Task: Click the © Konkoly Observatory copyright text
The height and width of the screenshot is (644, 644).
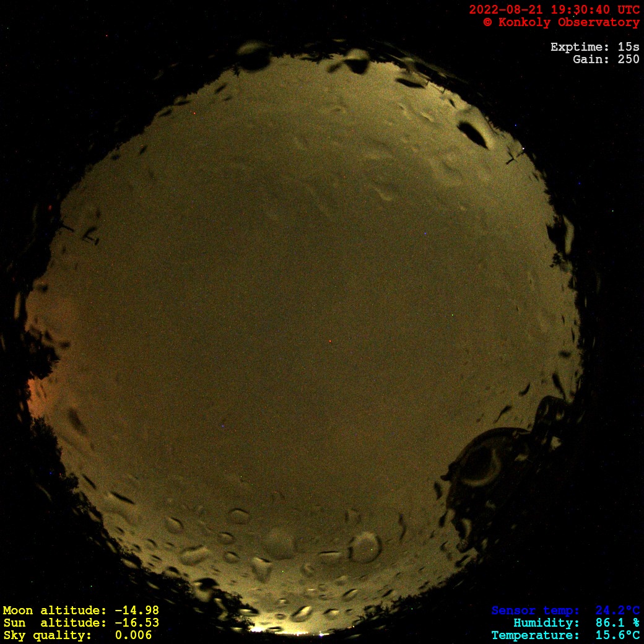Action: pyautogui.click(x=561, y=22)
